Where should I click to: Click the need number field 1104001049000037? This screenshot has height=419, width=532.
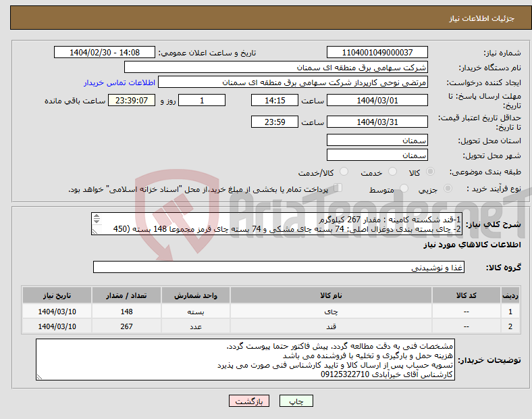coord(377,53)
